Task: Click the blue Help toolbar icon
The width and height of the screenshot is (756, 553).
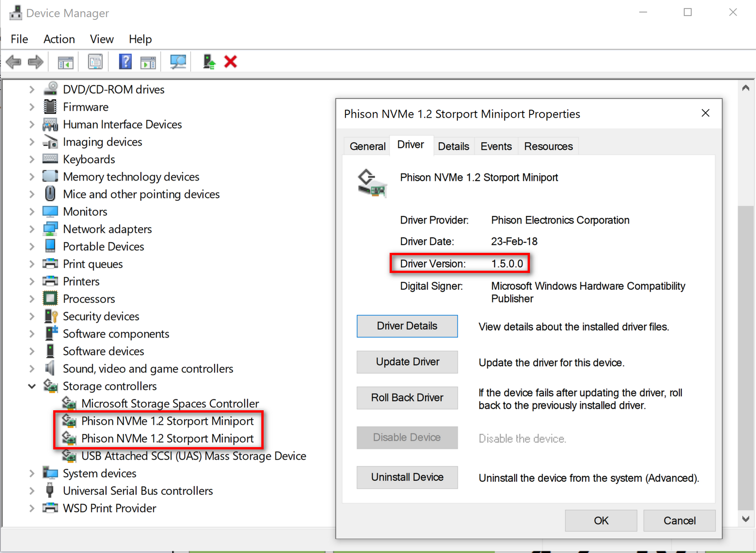Action: tap(125, 61)
